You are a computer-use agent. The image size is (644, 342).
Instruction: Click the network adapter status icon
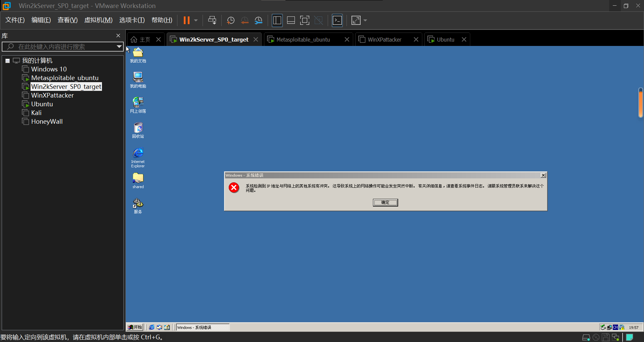615,337
